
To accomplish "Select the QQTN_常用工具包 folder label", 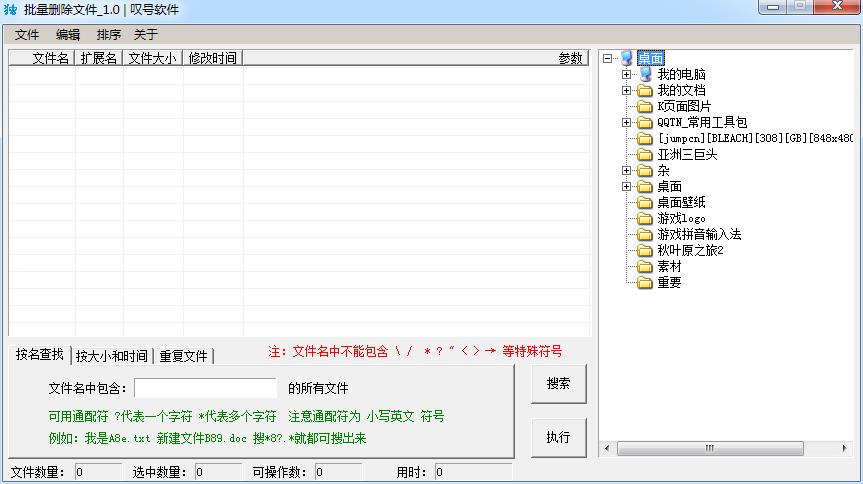I will (x=702, y=122).
